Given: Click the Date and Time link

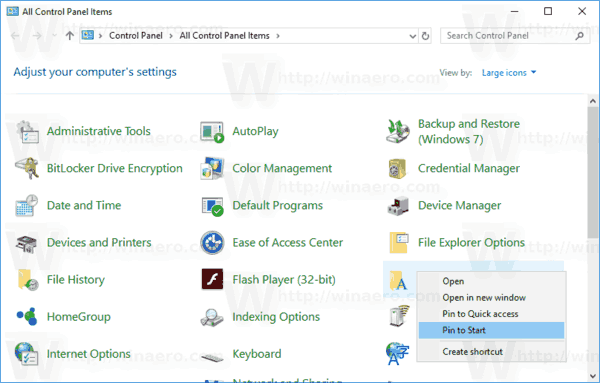Looking at the screenshot, I should point(84,205).
